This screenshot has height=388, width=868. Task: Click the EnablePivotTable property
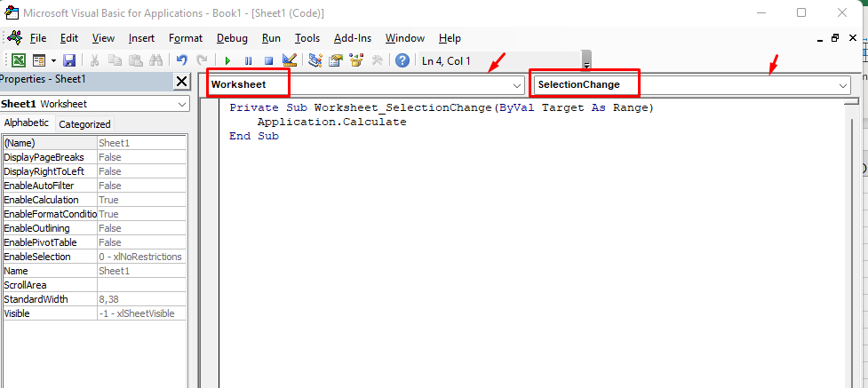(x=50, y=242)
